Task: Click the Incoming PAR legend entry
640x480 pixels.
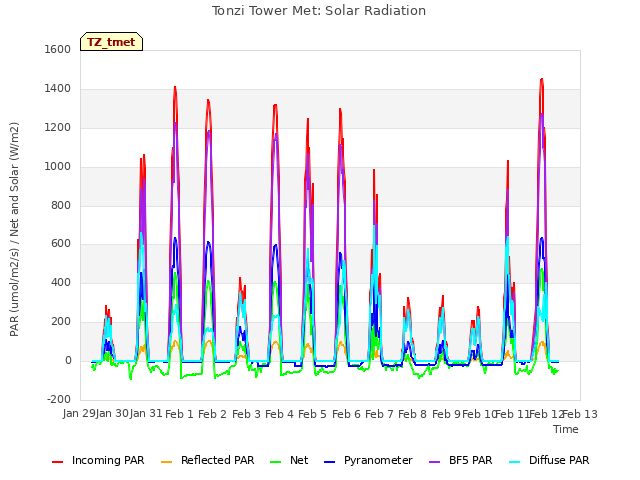Action: (x=98, y=460)
